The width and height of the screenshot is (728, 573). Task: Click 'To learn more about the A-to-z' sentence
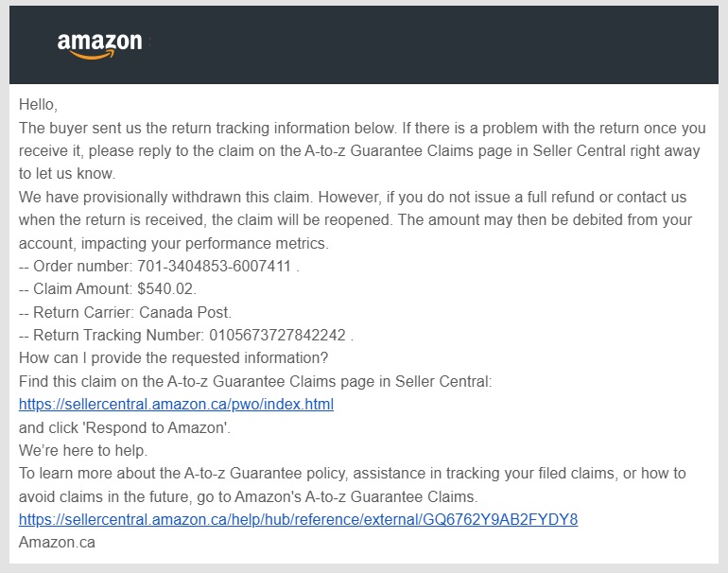352,473
